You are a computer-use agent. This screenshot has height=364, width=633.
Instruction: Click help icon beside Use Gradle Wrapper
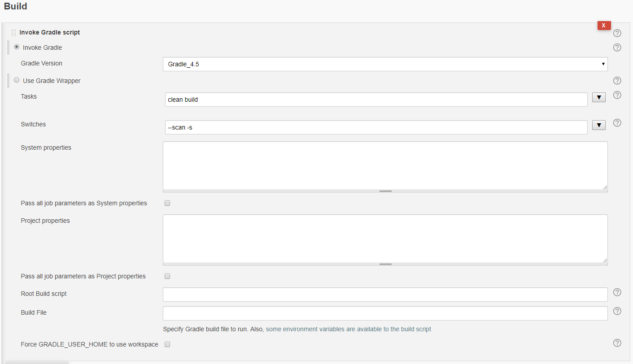tap(617, 81)
